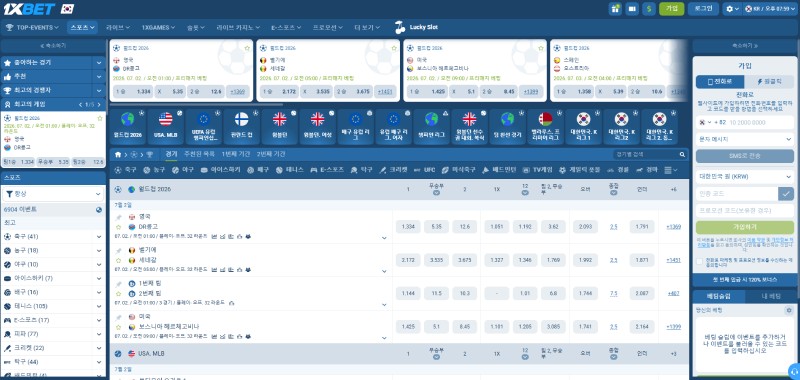Open the 라이브 카지노 menu

click(238, 28)
